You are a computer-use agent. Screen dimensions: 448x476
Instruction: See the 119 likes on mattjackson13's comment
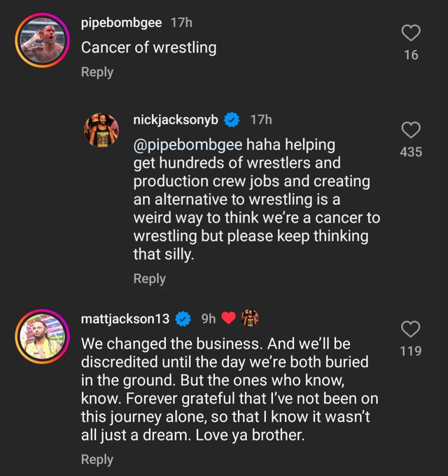click(411, 351)
